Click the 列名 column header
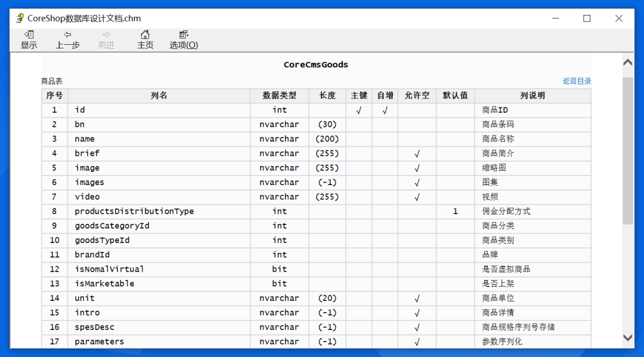 (159, 96)
